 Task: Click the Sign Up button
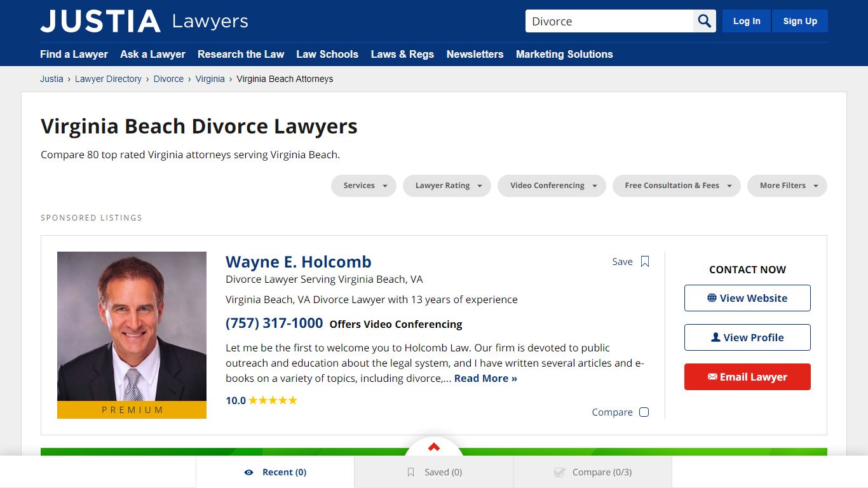coord(800,21)
